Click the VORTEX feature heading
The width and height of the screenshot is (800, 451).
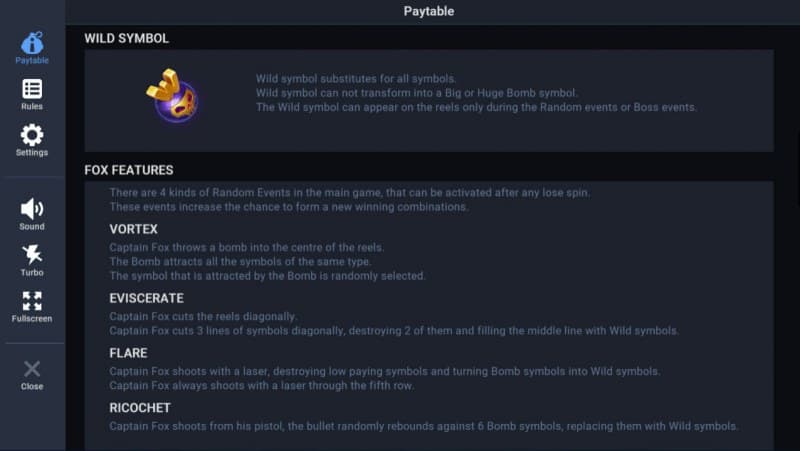pos(133,229)
